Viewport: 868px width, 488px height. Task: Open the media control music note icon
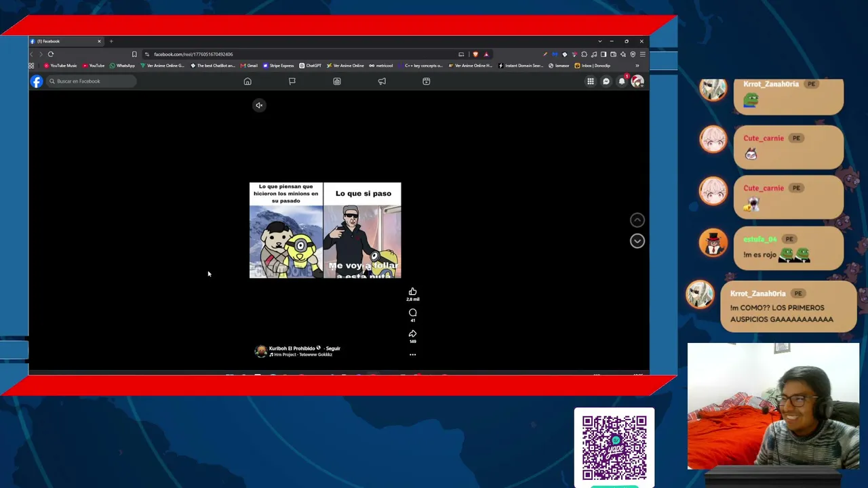point(594,54)
